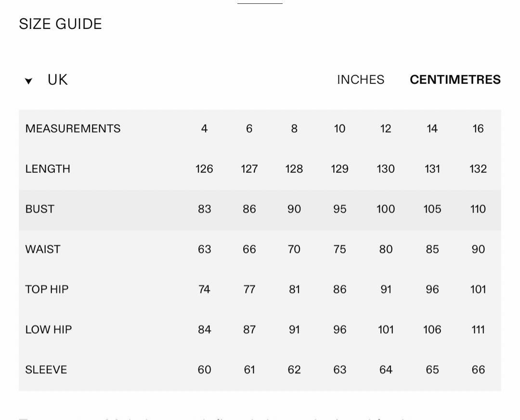Select the SLEEVE row label

46,369
